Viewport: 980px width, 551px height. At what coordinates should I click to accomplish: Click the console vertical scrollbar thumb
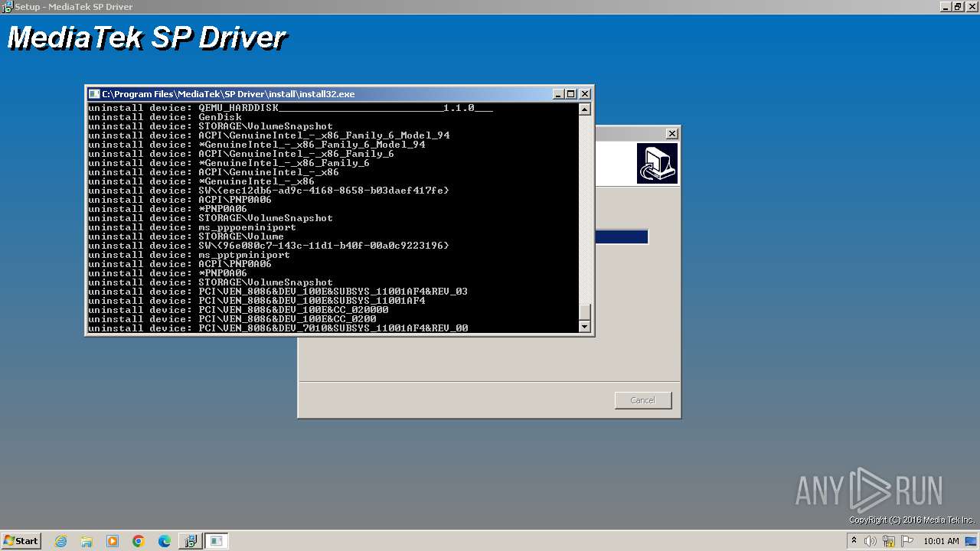(585, 311)
